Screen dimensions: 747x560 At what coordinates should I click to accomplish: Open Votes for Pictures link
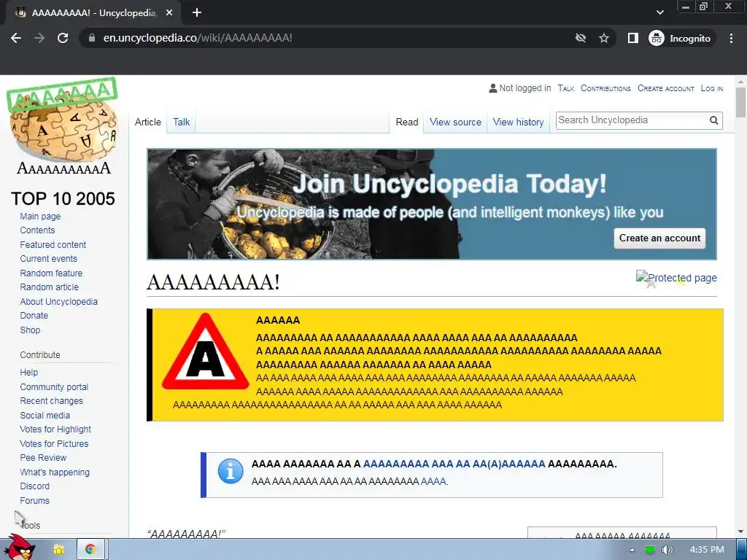pos(54,444)
